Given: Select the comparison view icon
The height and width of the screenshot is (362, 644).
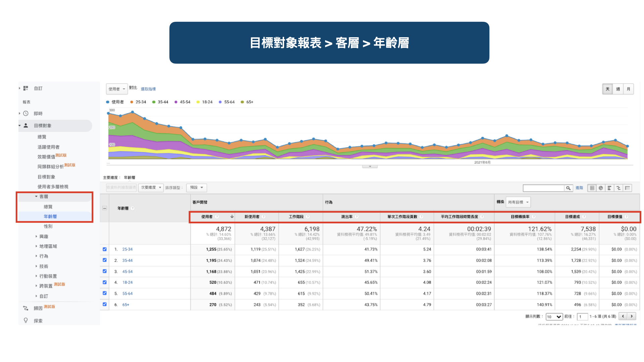Looking at the screenshot, I should (619, 188).
